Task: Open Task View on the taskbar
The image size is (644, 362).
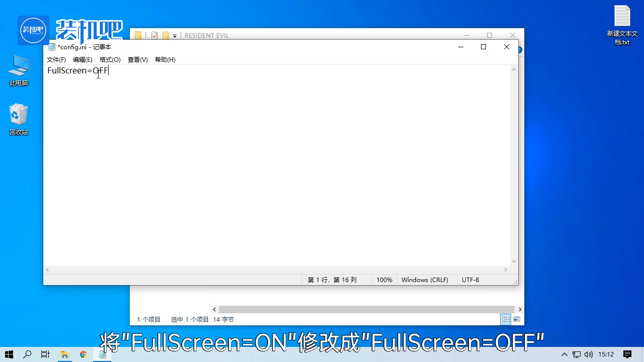Action: (x=45, y=354)
